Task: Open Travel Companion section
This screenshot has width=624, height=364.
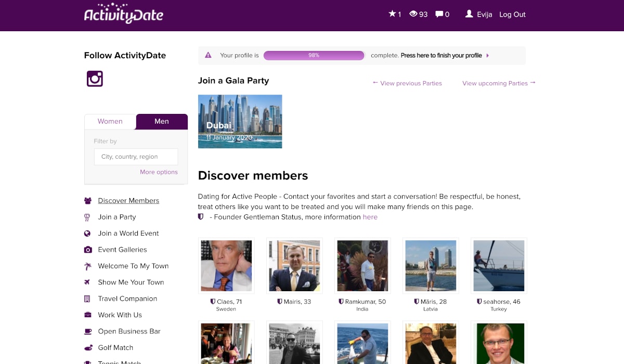Action: click(x=127, y=298)
